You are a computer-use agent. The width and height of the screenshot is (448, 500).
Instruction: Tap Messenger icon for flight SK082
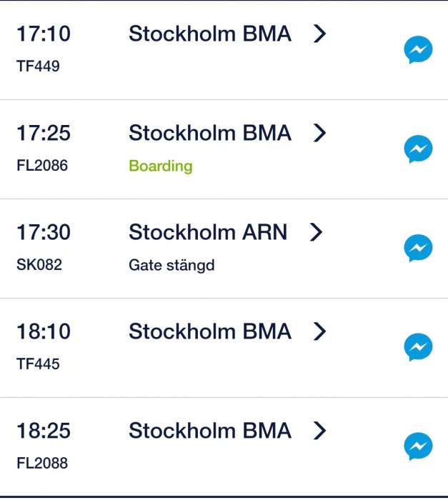(x=418, y=249)
